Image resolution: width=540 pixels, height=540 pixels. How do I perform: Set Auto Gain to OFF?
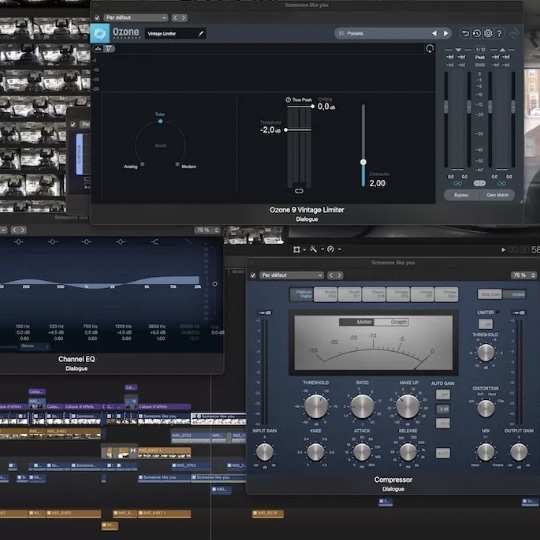pyautogui.click(x=443, y=394)
